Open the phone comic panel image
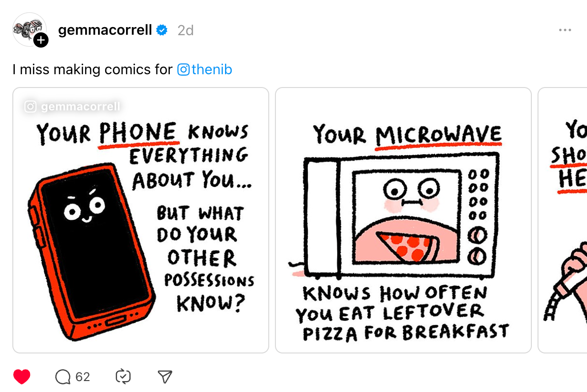The image size is (587, 392). 141,220
